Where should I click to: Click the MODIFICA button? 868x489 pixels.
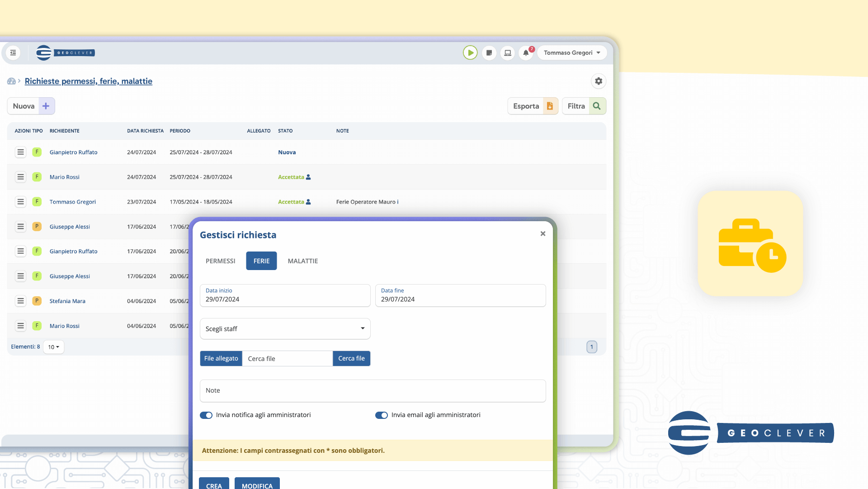point(257,484)
